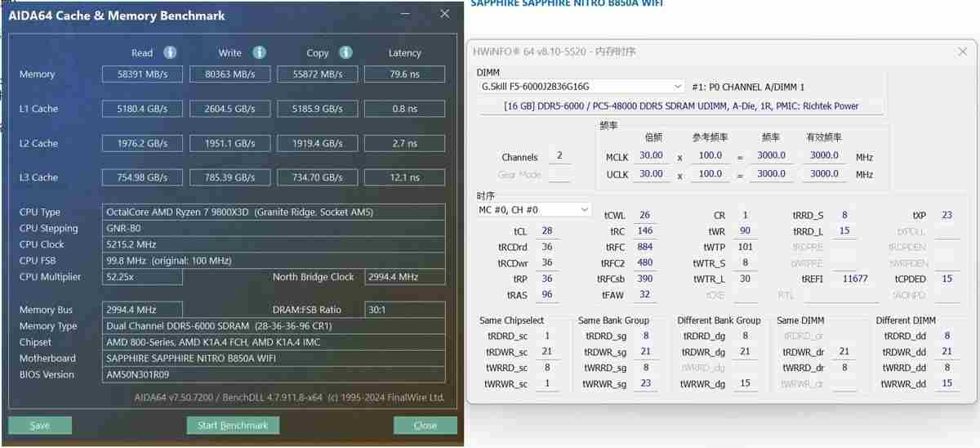Click Memory Bus value 2994.4 MHz
This screenshot has width=980, height=448.
pyautogui.click(x=142, y=310)
